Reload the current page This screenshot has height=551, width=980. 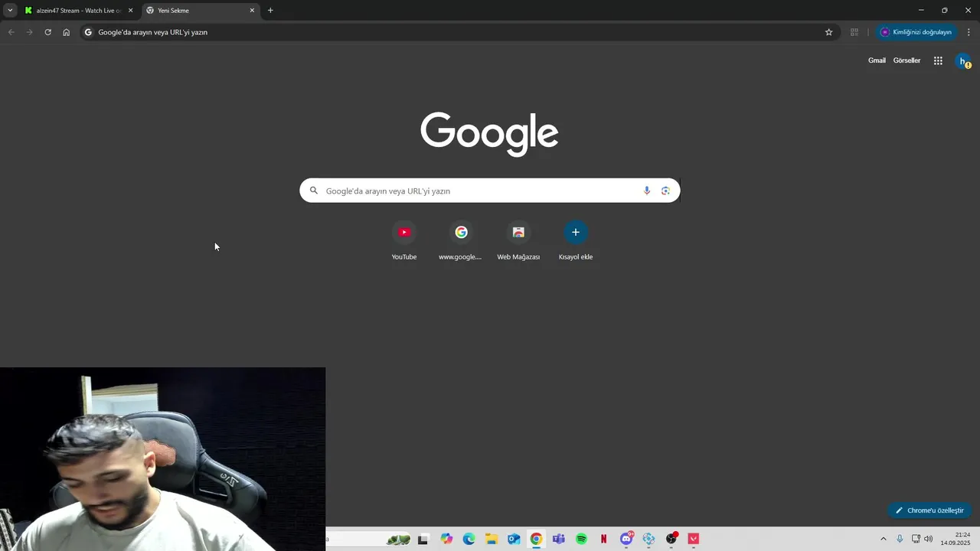pos(47,32)
